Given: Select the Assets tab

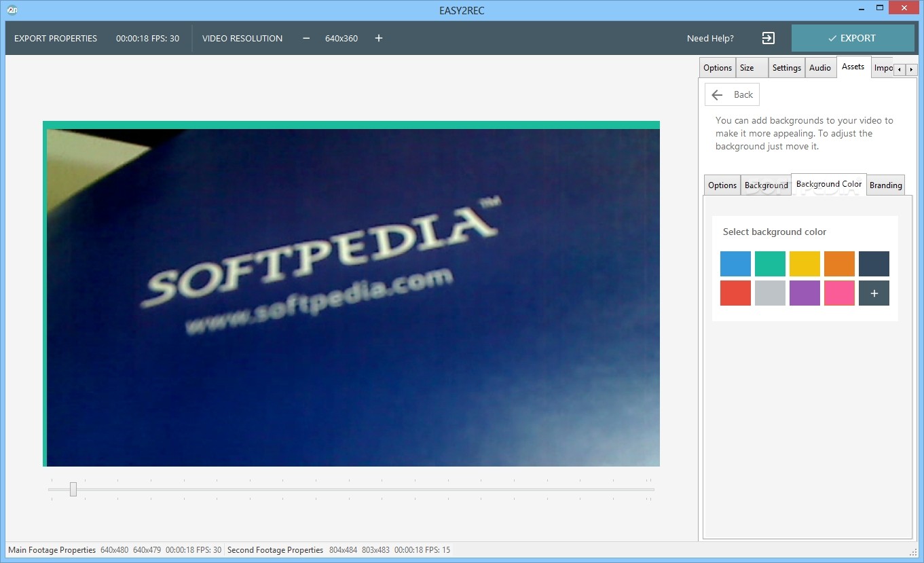Looking at the screenshot, I should coord(853,67).
